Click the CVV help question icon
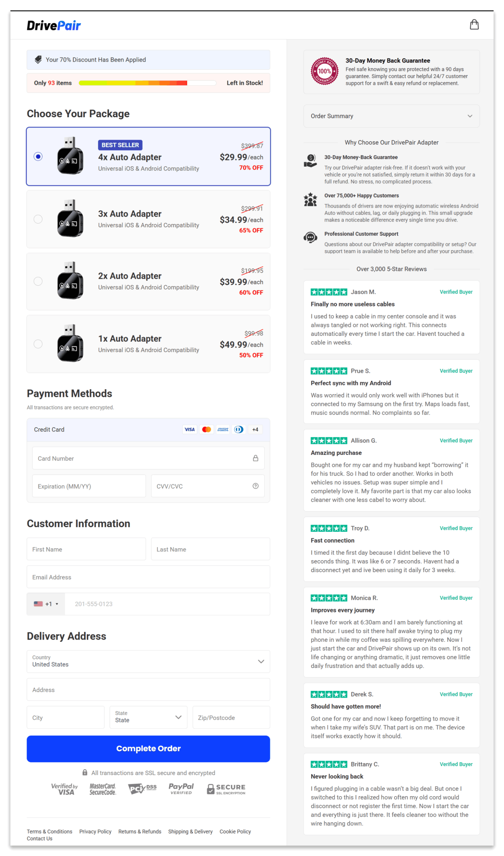This screenshot has width=504, height=856. tap(256, 486)
